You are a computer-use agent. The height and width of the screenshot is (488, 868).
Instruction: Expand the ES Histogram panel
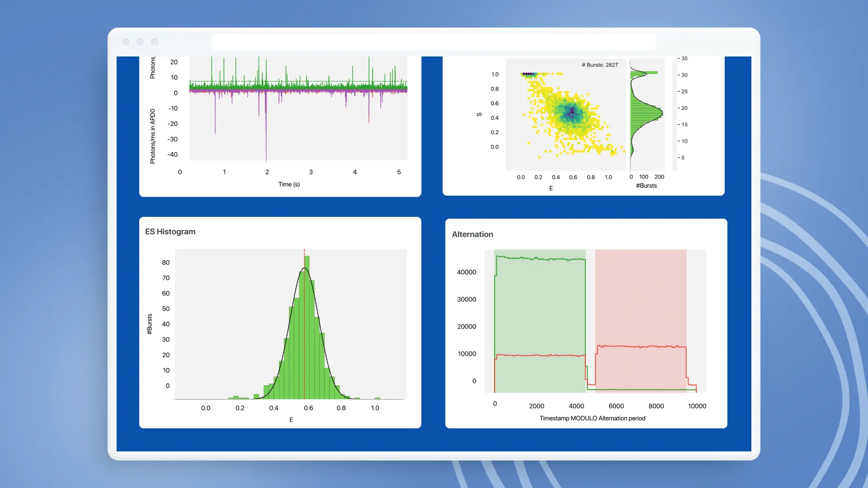click(280, 322)
